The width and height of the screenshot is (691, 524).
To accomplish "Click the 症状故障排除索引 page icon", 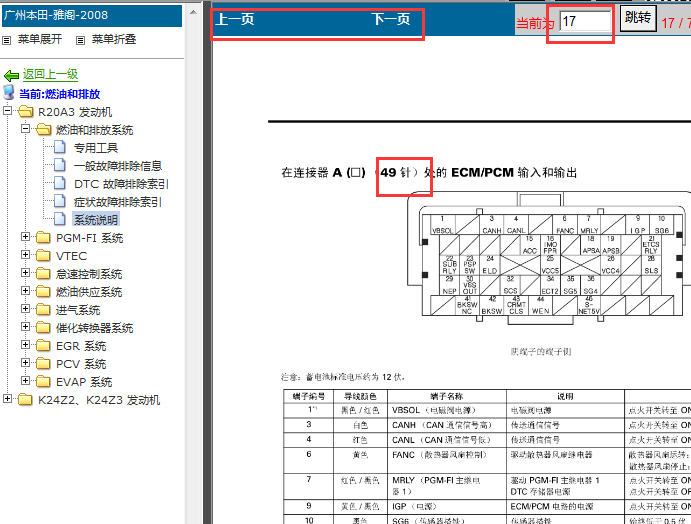I will pyautogui.click(x=60, y=201).
